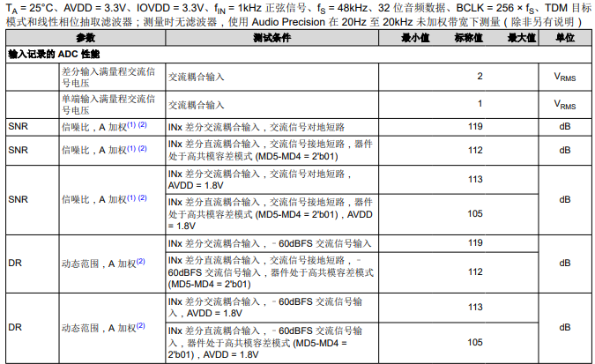Open footnote (2) in the SNR AVDD = 1.8V row

(x=142, y=197)
